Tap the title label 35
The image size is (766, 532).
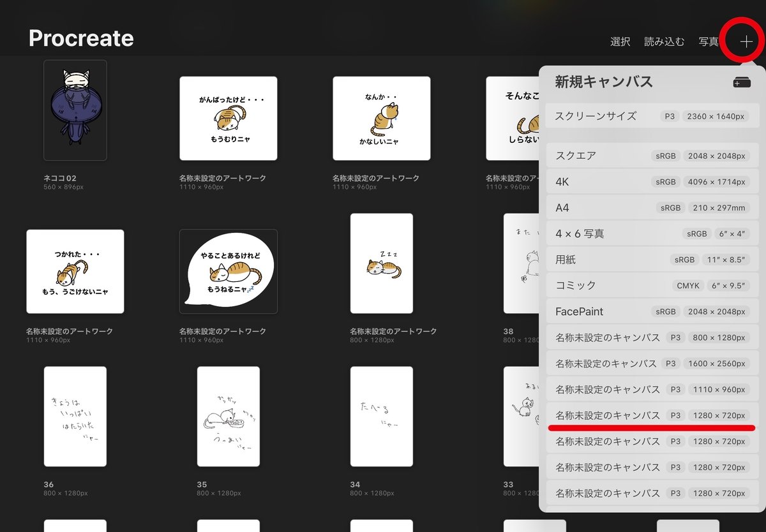202,485
